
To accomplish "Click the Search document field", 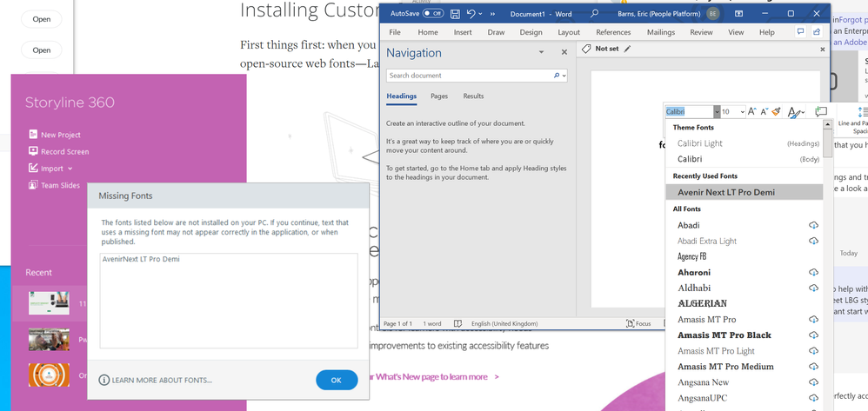I will tap(470, 76).
